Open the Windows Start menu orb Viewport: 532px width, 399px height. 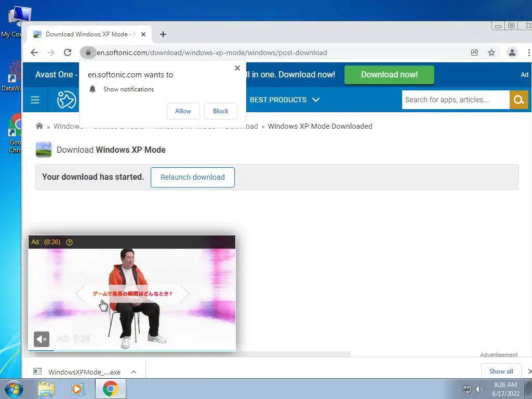14,389
